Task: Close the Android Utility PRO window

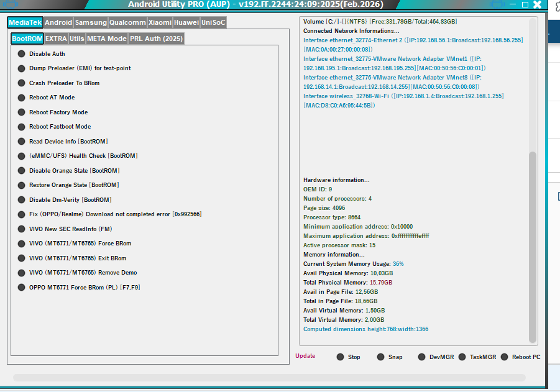Action: [x=538, y=4]
